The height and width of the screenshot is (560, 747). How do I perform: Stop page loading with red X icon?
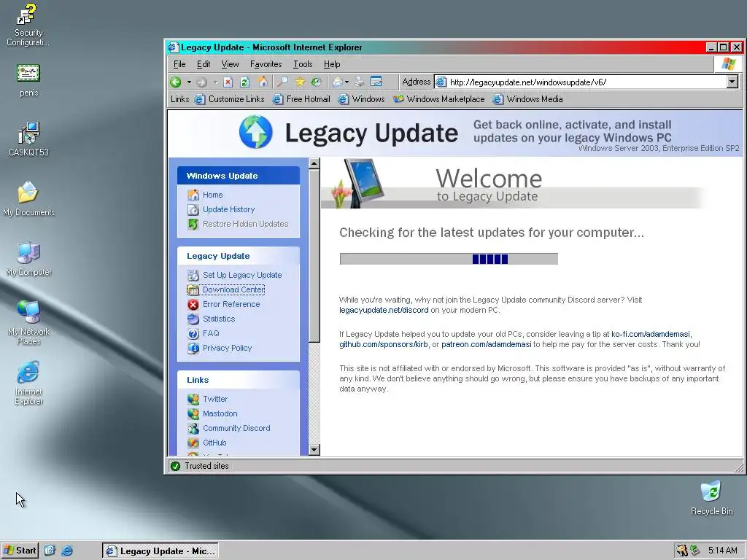(x=228, y=82)
